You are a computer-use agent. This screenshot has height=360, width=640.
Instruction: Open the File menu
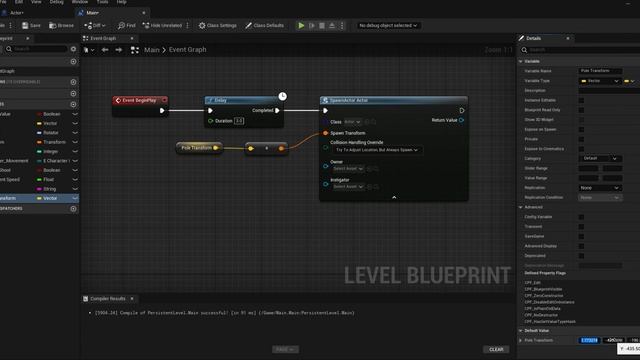coord(2,2)
